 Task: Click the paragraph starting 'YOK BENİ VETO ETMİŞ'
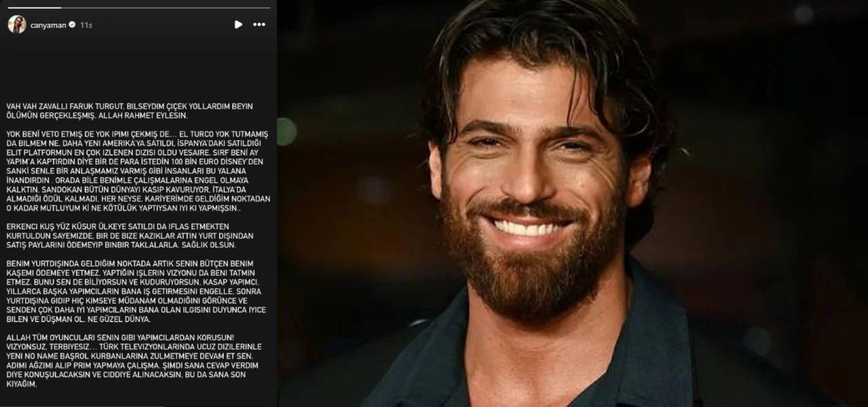pos(138,171)
